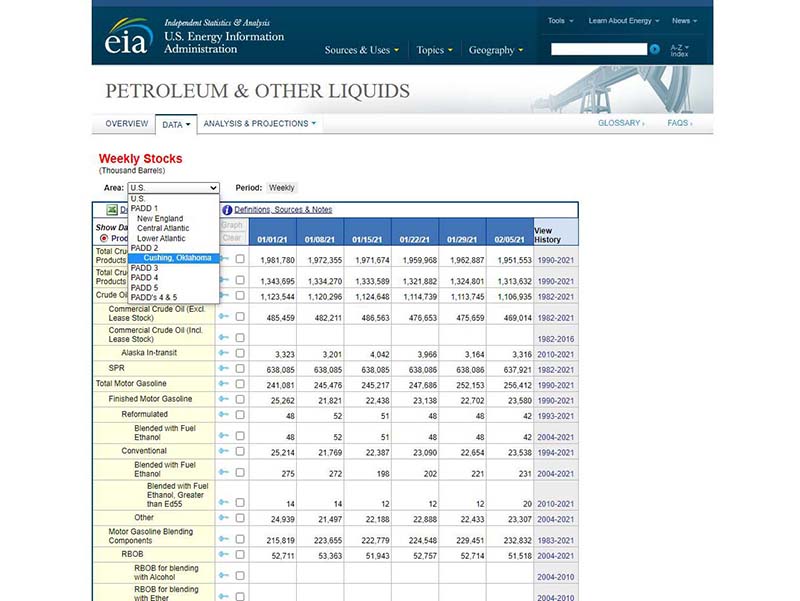
Task: Click the arrow icon in Conventional row
Action: click(x=223, y=451)
